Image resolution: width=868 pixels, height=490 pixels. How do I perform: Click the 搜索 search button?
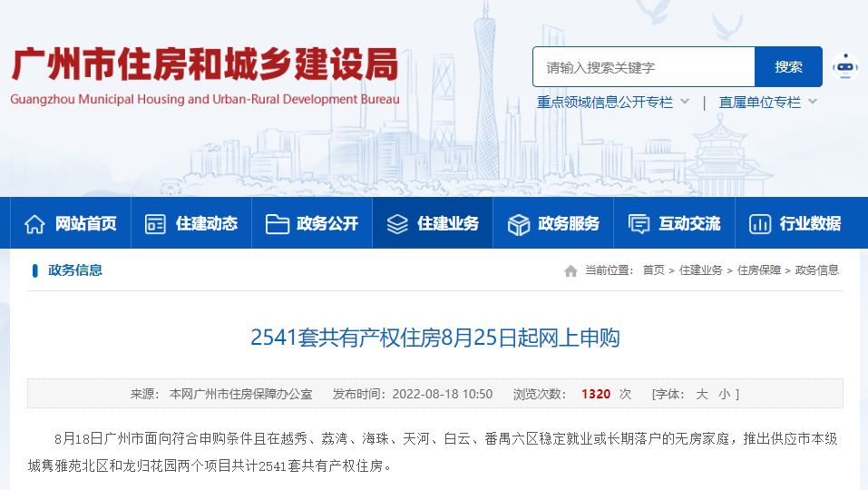click(788, 67)
